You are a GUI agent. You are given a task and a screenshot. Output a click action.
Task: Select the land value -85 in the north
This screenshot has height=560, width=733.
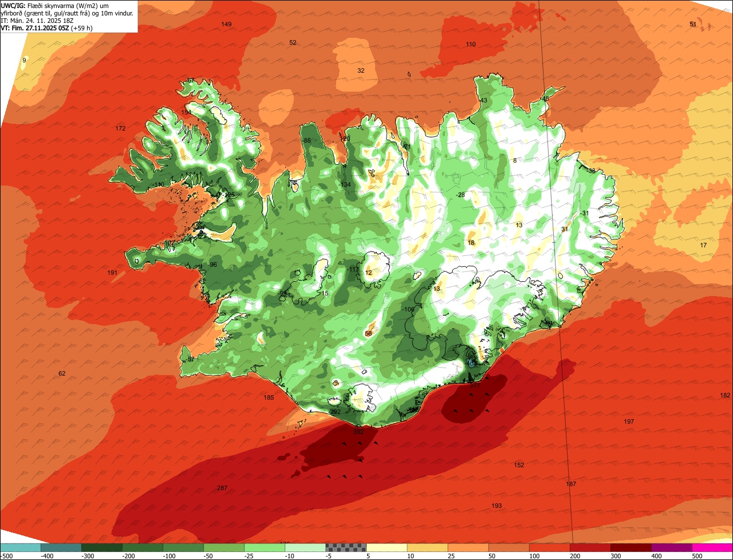coord(306,141)
